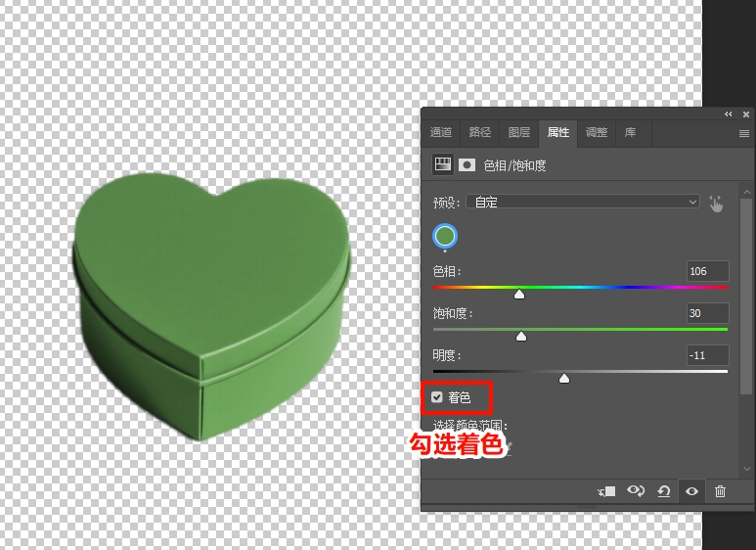
Task: Click the 饱和度 value input field
Action: (x=708, y=313)
